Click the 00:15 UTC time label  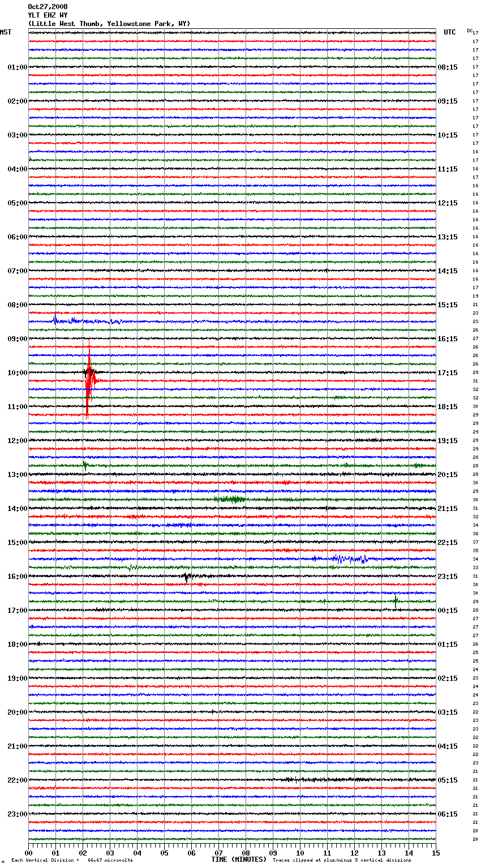(448, 611)
